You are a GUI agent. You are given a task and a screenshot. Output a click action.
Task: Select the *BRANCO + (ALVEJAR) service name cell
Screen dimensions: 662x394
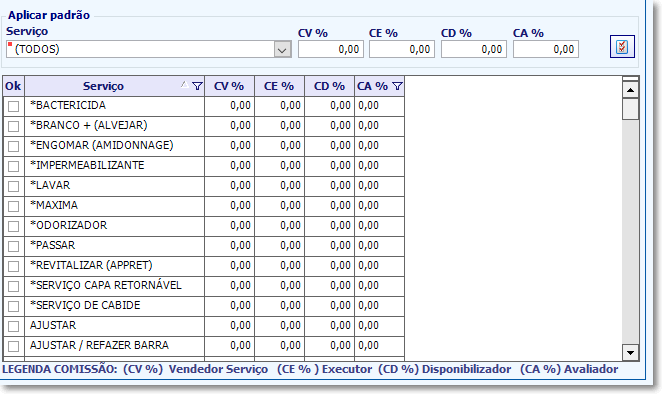coord(115,126)
